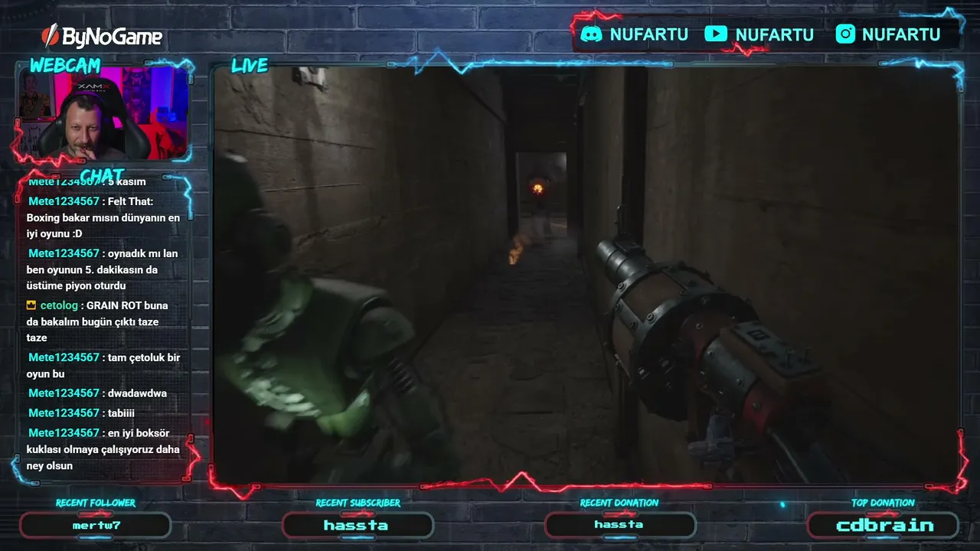This screenshot has height=551, width=980.
Task: Click the RECENT DONATION label
Action: click(x=619, y=503)
